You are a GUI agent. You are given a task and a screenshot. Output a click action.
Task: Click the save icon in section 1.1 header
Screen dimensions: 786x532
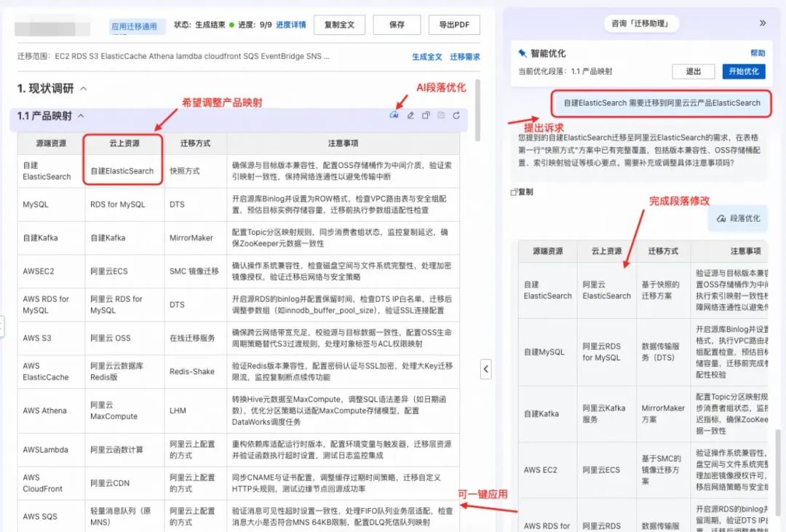441,116
